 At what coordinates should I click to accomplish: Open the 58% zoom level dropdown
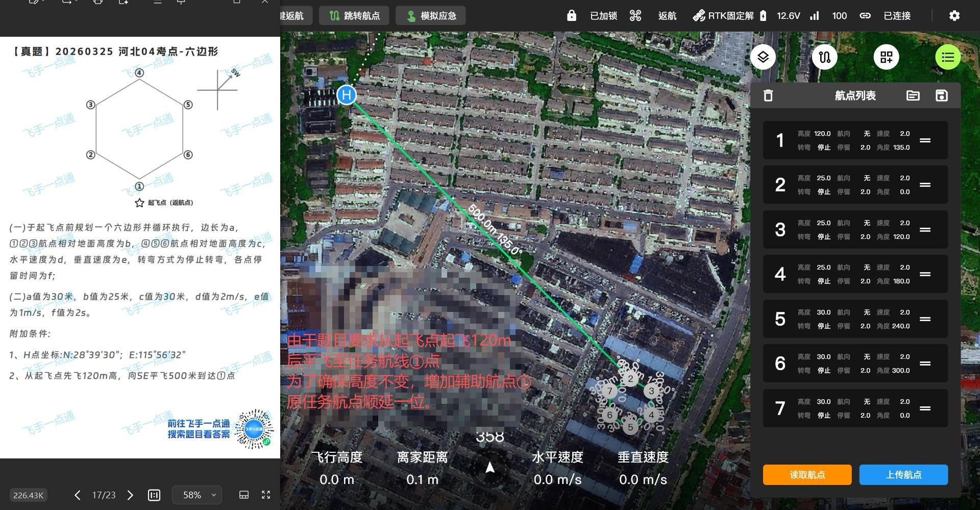[197, 495]
